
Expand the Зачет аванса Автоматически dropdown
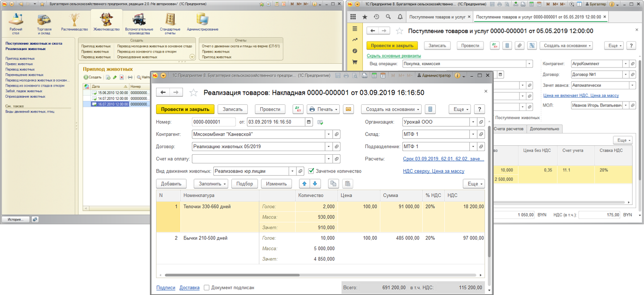632,85
